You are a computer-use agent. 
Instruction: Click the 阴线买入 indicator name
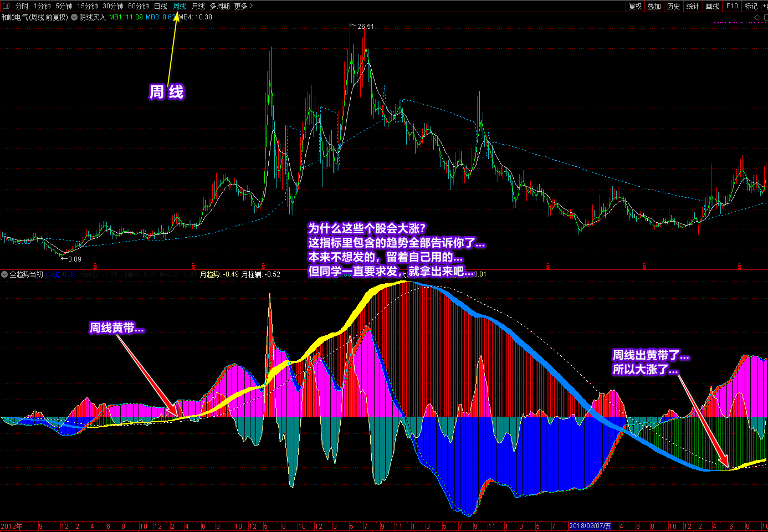92,17
